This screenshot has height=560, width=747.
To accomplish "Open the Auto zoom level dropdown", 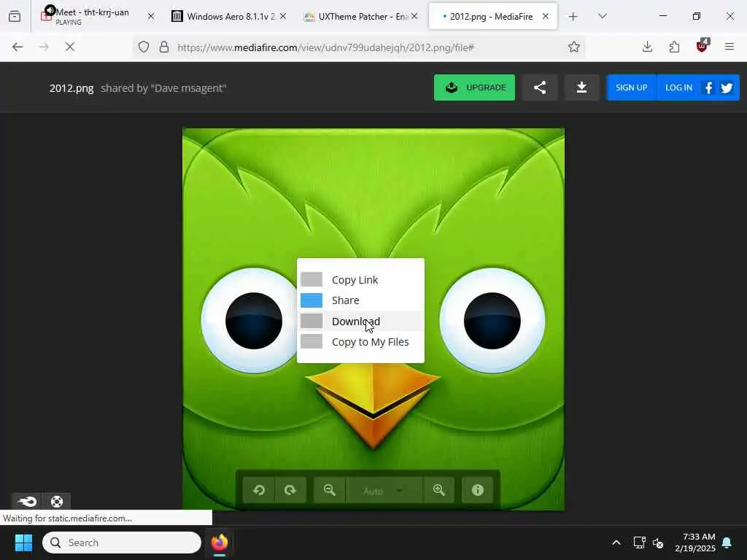I will [x=384, y=491].
